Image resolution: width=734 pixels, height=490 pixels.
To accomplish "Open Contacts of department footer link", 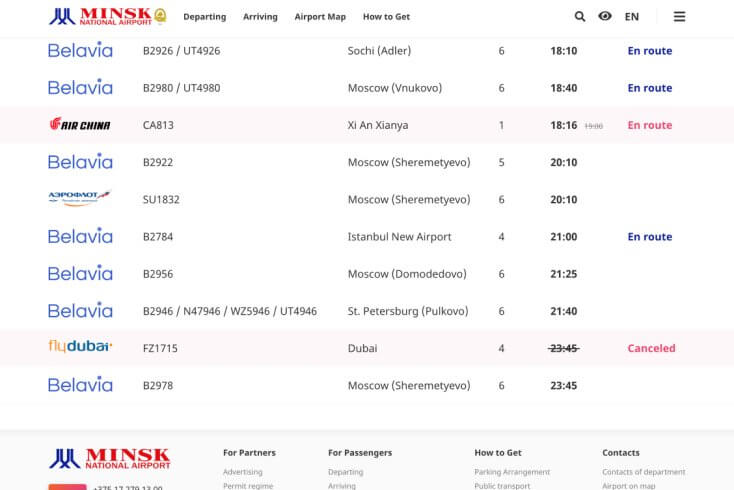I will coord(643,472).
